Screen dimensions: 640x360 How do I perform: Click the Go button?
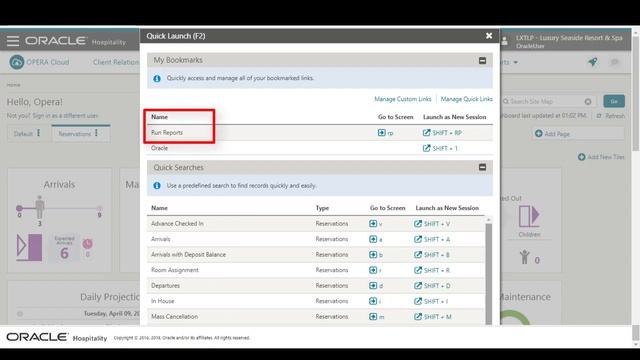click(614, 101)
